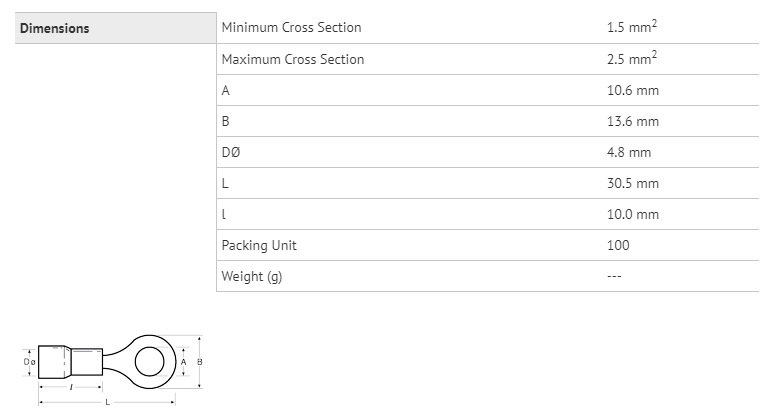760x415 pixels.
Task: Select the Packing Unit label
Action: (259, 245)
